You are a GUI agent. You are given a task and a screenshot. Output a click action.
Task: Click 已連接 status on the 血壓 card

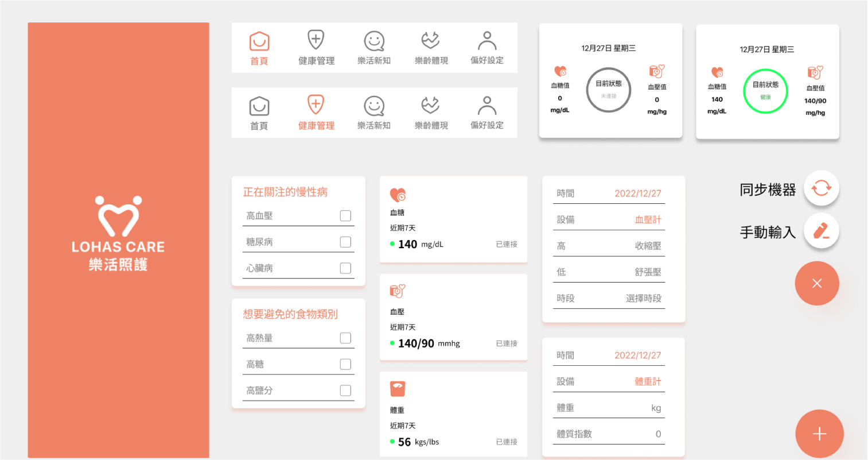click(x=507, y=343)
